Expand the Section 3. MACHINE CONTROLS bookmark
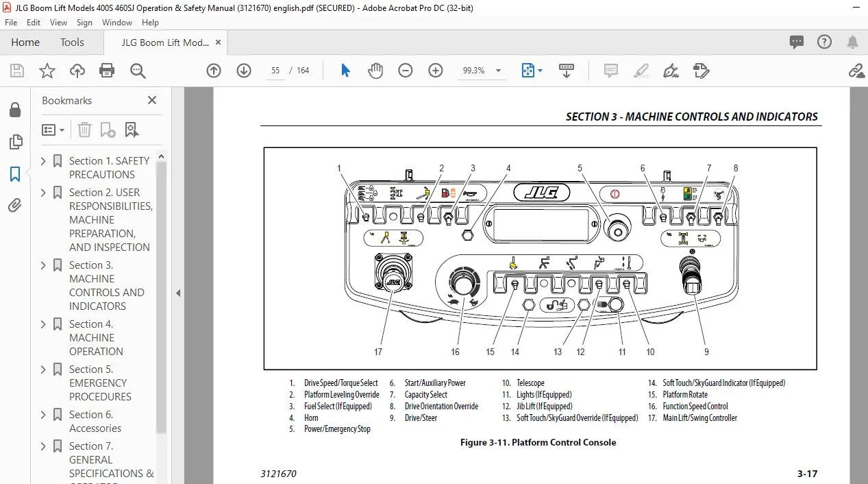 click(x=44, y=265)
